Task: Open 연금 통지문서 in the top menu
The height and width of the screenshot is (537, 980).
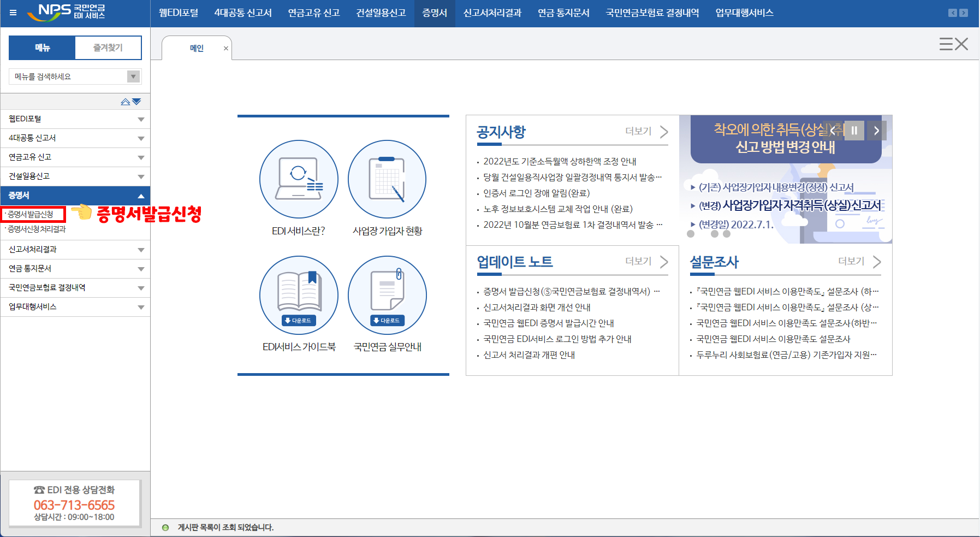Action: (x=564, y=13)
